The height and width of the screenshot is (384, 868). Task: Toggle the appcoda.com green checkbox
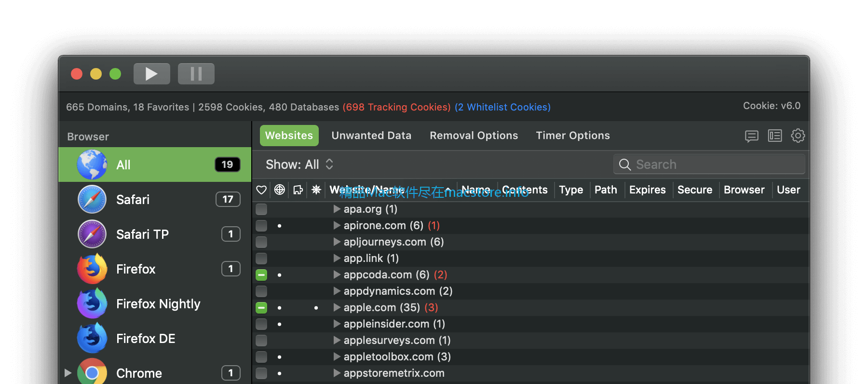coord(261,275)
